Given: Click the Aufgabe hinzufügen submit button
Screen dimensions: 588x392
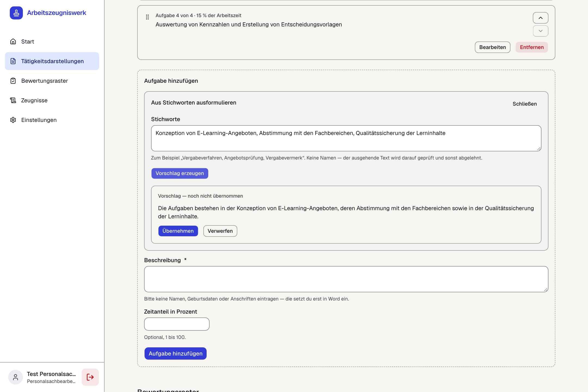Looking at the screenshot, I should point(175,353).
